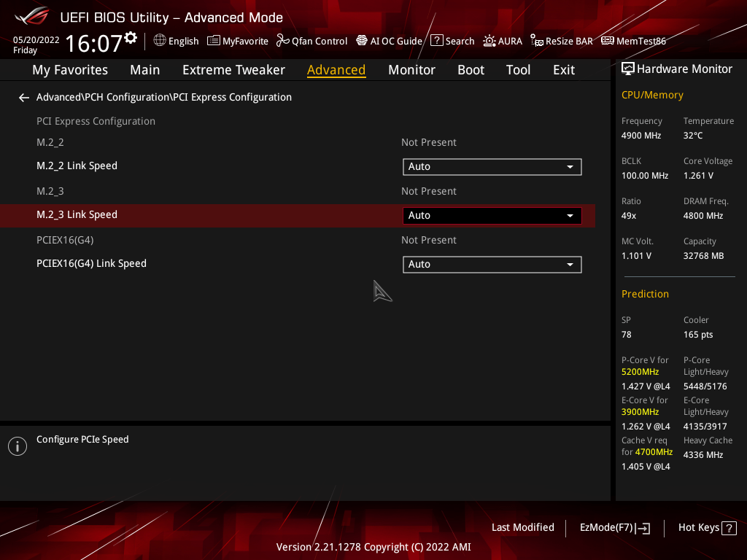Open the Exit tab

click(x=564, y=70)
